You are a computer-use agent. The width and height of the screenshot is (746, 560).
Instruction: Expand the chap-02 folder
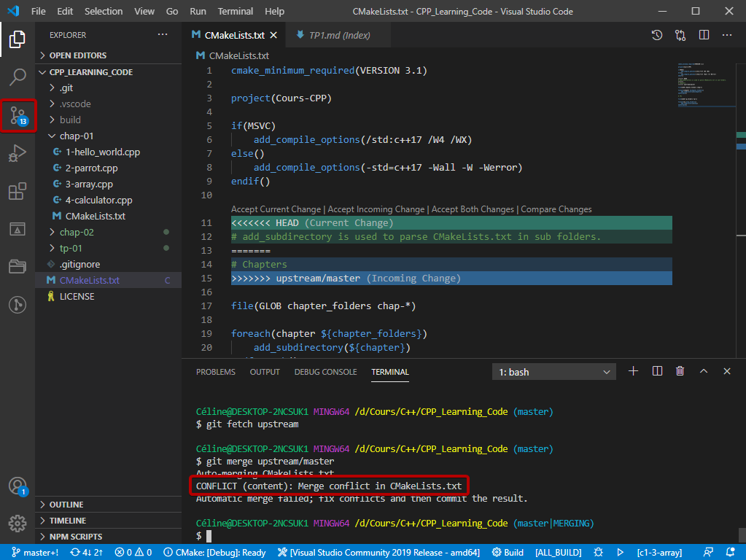(x=109, y=232)
